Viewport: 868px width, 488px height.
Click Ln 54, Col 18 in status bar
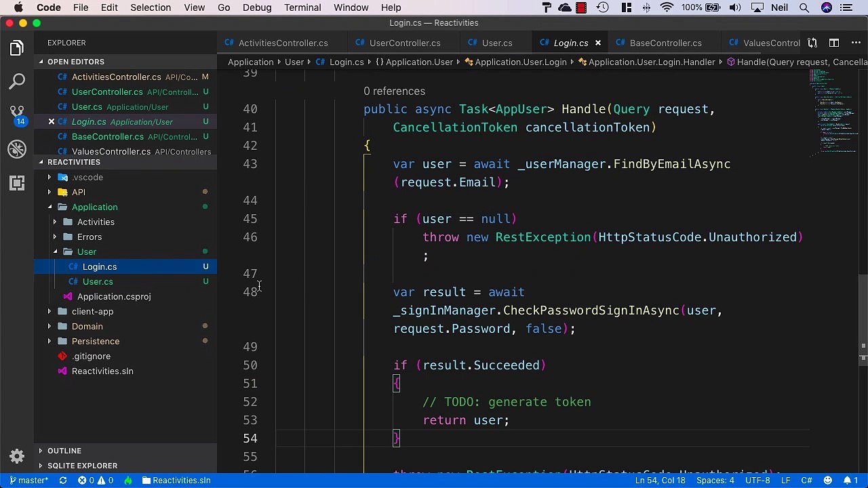click(660, 481)
